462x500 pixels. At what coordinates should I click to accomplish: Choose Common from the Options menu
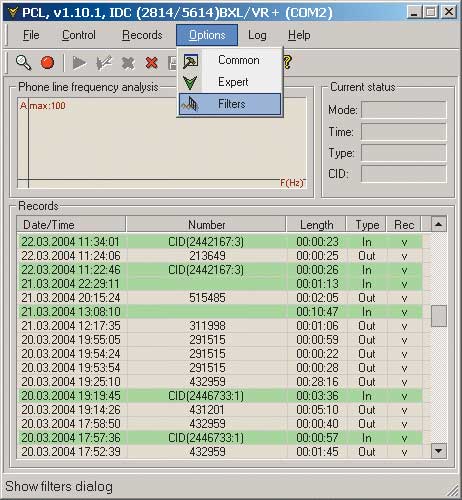[x=230, y=60]
